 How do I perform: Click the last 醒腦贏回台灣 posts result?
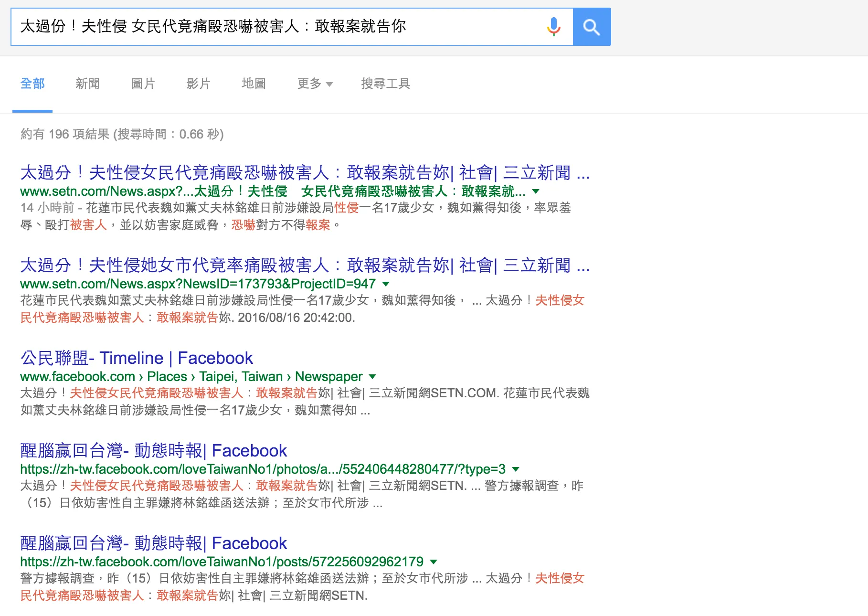click(153, 543)
